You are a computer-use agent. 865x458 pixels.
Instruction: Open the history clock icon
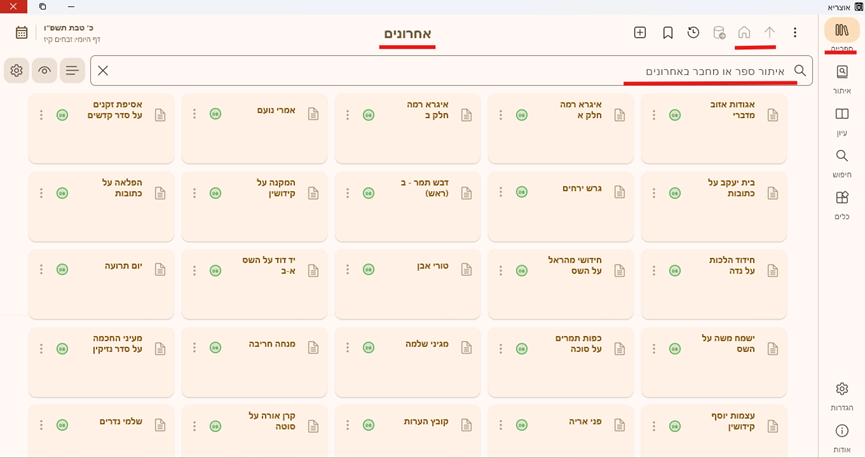[x=693, y=33]
